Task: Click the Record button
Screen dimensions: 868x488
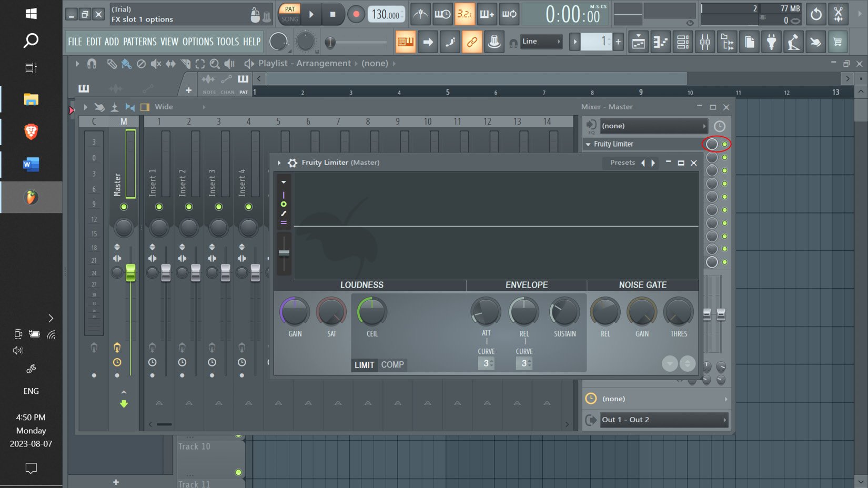Action: pyautogui.click(x=356, y=14)
